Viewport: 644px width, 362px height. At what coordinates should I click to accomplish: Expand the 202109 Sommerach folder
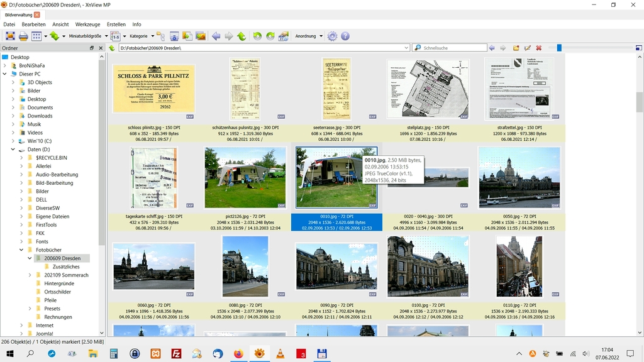point(30,275)
